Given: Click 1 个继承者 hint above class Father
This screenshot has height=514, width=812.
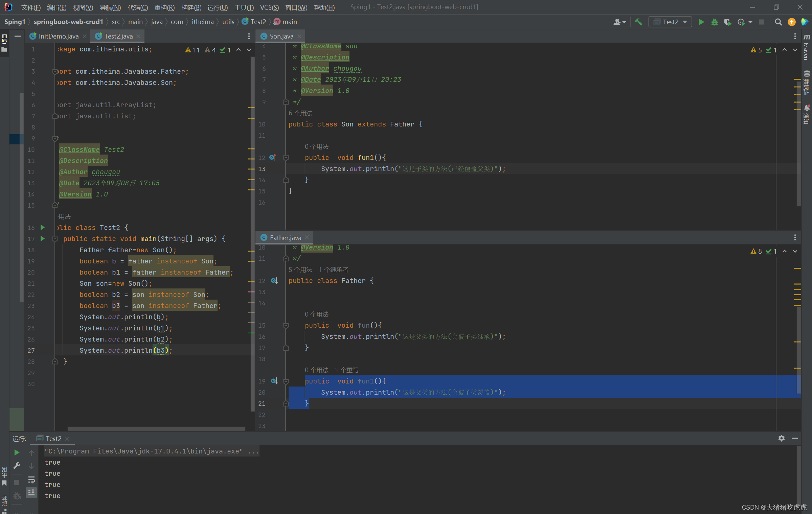Looking at the screenshot, I should [x=333, y=270].
